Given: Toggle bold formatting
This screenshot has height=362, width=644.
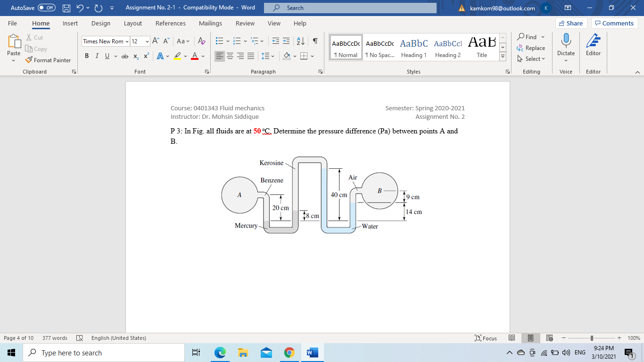Looking at the screenshot, I should tap(87, 56).
